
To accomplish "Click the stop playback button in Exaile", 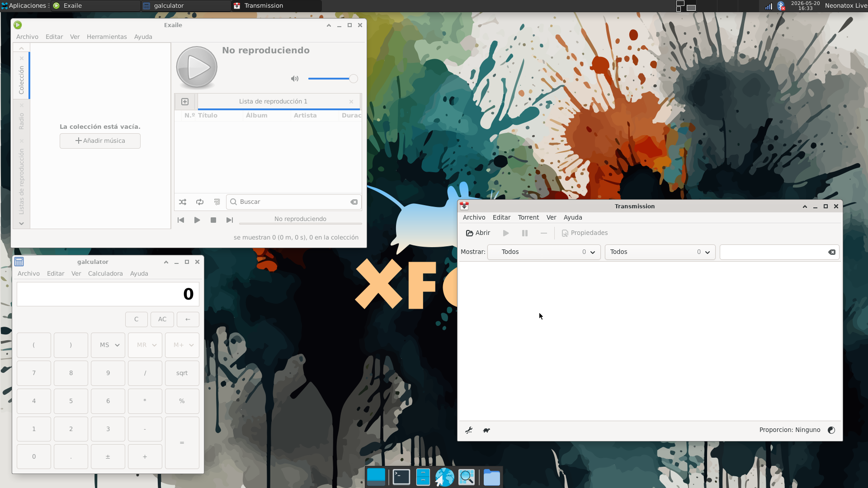I will [x=213, y=220].
